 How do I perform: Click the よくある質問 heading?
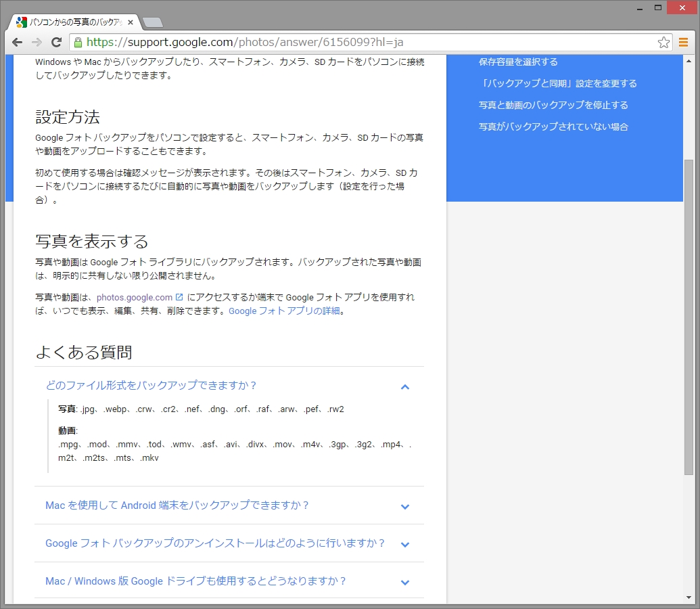click(x=84, y=352)
